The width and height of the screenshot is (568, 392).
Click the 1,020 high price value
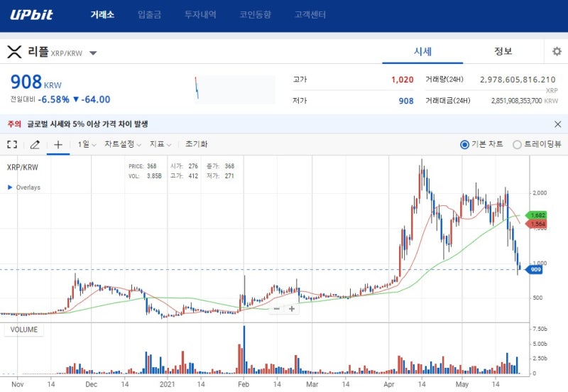pyautogui.click(x=402, y=80)
